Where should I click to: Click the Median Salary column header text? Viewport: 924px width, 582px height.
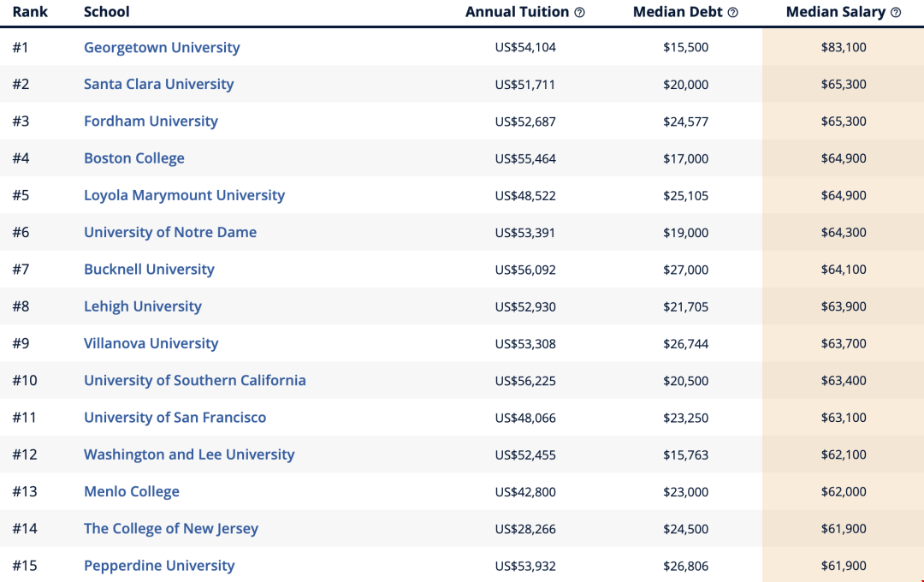coord(836,12)
